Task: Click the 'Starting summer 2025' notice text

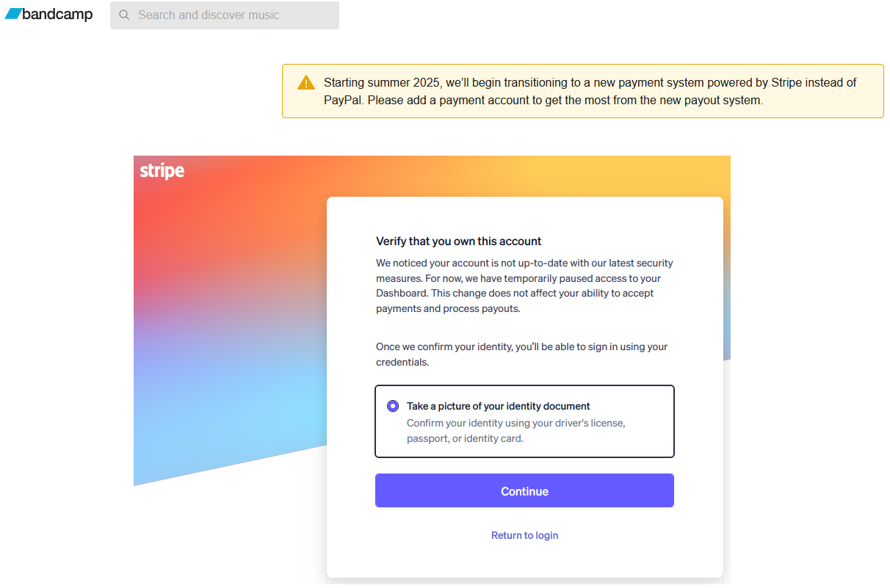Action: [590, 91]
